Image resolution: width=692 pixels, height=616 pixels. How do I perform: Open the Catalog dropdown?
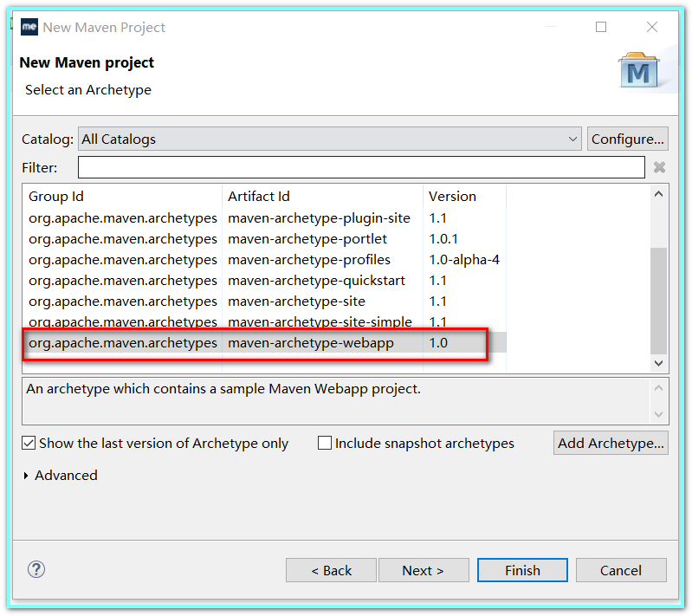point(330,139)
